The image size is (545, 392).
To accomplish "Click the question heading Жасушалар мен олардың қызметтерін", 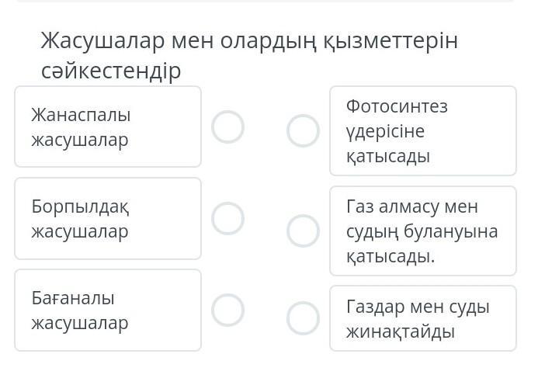I will pyautogui.click(x=249, y=40).
